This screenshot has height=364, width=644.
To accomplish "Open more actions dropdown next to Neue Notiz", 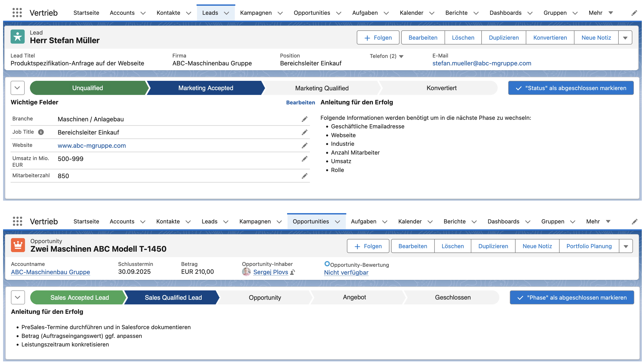I will tap(625, 38).
